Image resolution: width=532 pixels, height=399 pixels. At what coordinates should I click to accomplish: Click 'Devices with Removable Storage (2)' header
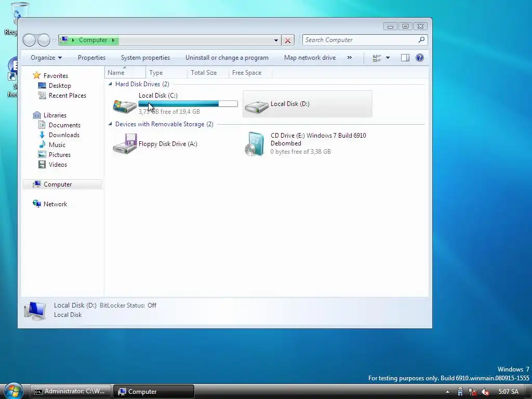pos(164,124)
